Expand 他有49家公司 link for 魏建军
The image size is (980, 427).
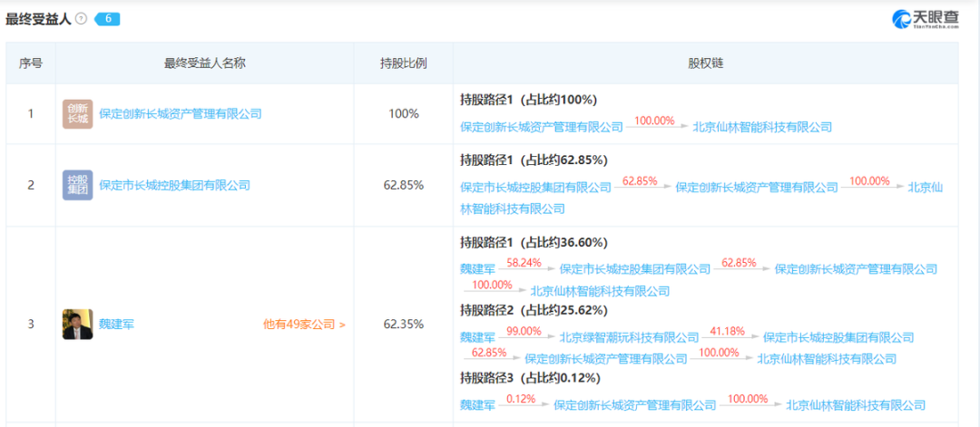click(304, 324)
